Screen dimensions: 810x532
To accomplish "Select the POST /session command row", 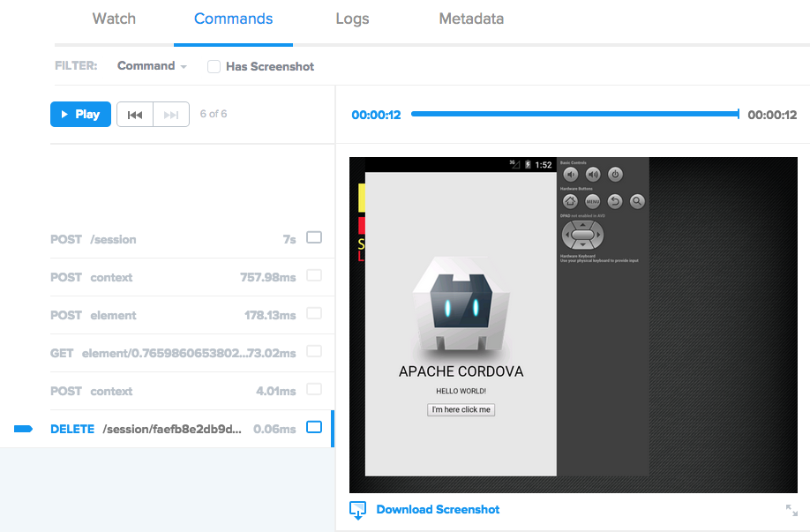I will [192, 239].
